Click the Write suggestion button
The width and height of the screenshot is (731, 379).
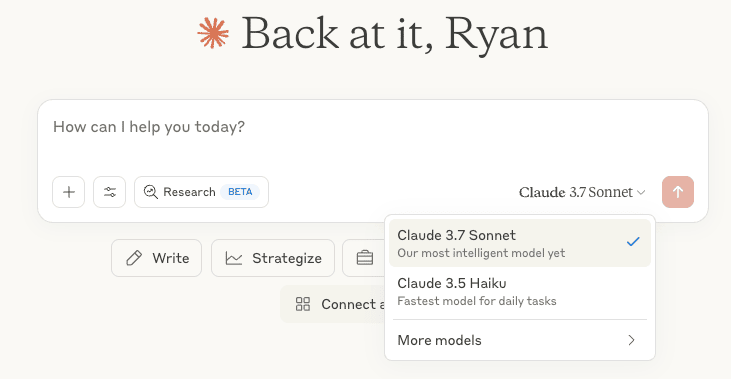(x=157, y=258)
